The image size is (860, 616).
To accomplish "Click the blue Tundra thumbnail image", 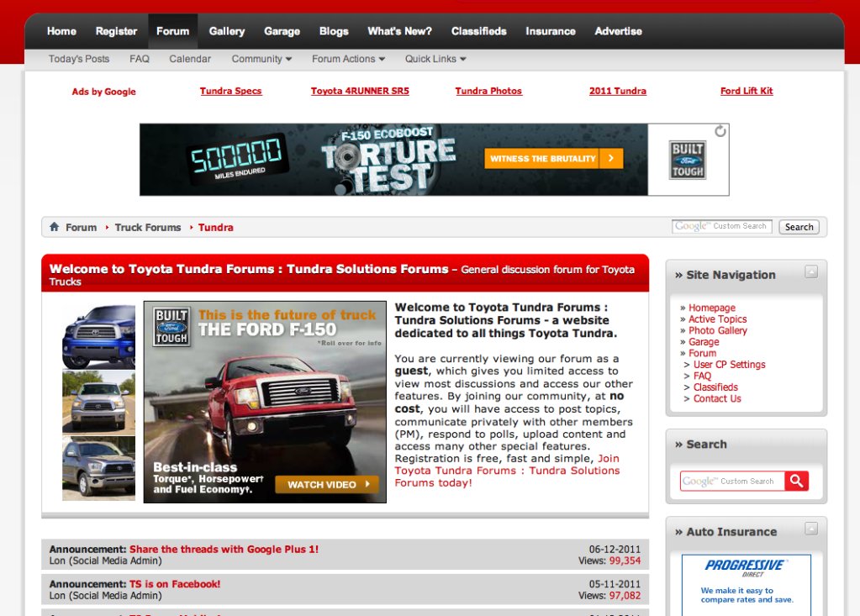I will click(x=98, y=336).
